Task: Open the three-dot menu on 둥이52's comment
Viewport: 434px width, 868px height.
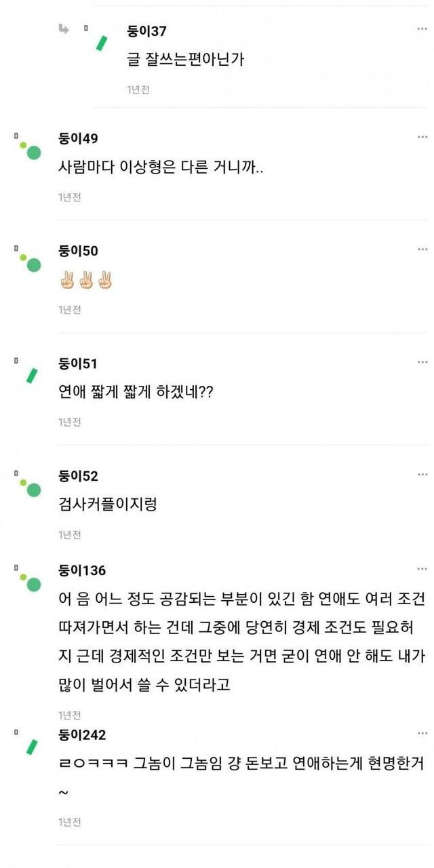Action: click(422, 475)
